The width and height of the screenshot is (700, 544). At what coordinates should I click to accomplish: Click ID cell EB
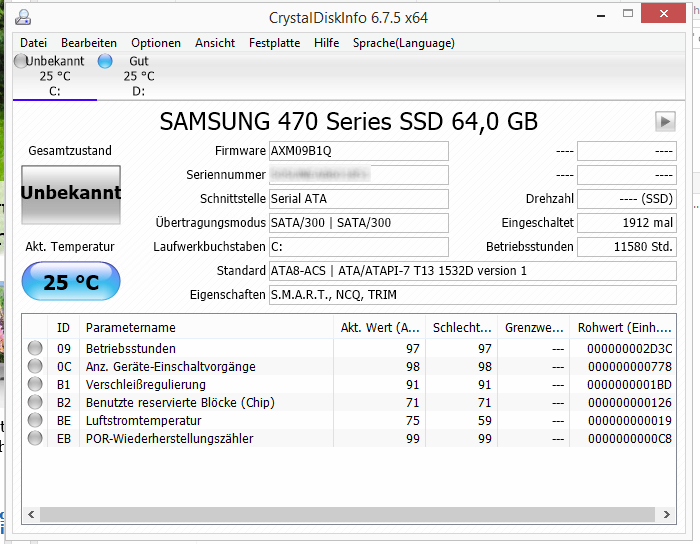[64, 439]
